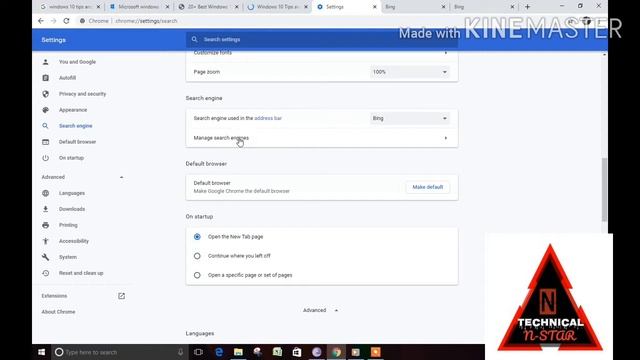Open the Downloads arrow icon
This screenshot has width=640, height=360.
pyautogui.click(x=45, y=209)
